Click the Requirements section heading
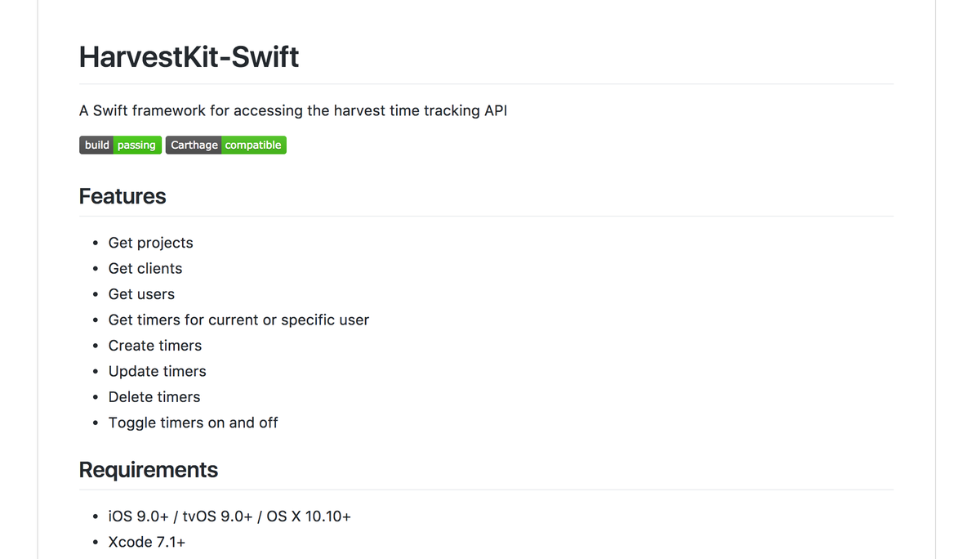The image size is (980, 559). pos(149,470)
